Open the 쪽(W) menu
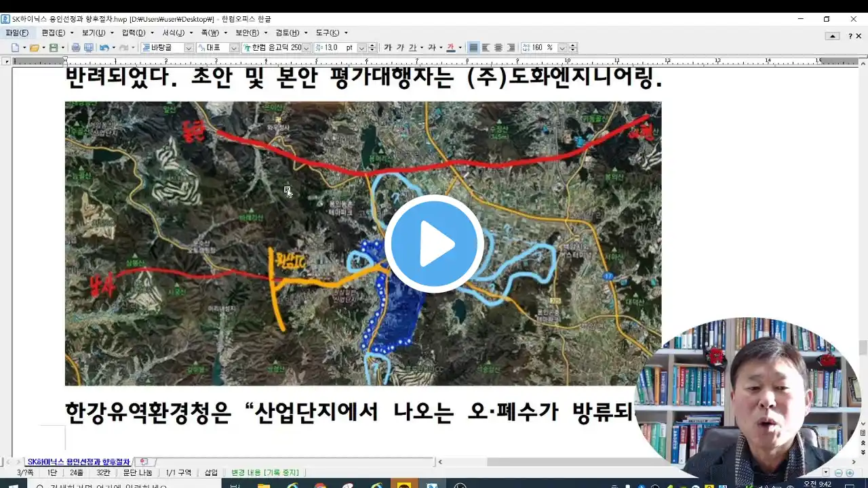Screen dimensions: 868x488 click(x=210, y=33)
